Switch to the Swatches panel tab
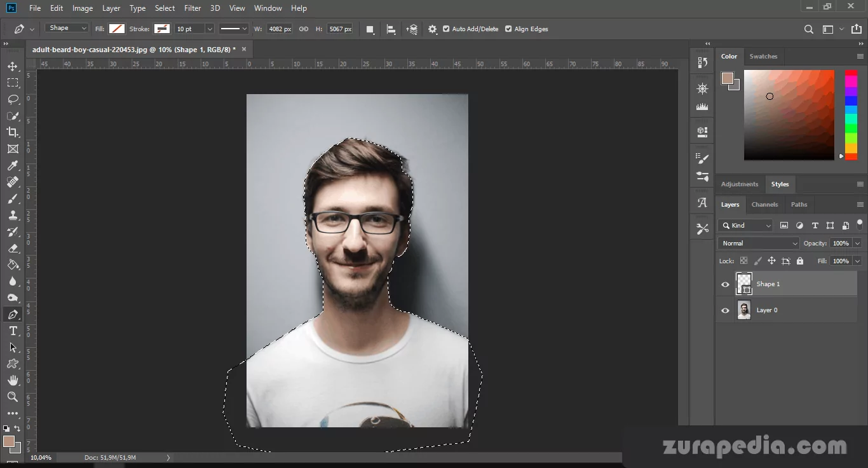 (763, 57)
